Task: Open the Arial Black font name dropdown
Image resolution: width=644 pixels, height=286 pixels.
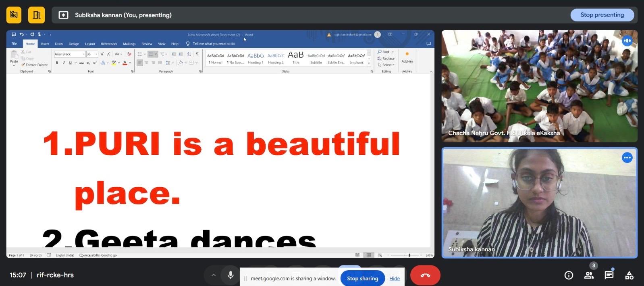Action: tap(83, 54)
